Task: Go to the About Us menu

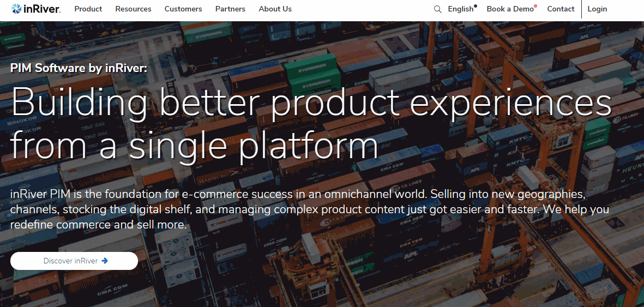Action: pos(275,9)
